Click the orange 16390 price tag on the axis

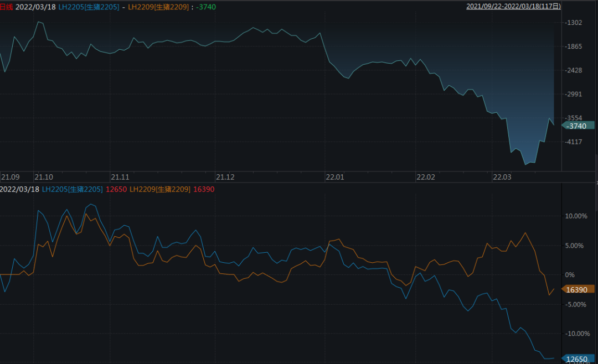578,289
